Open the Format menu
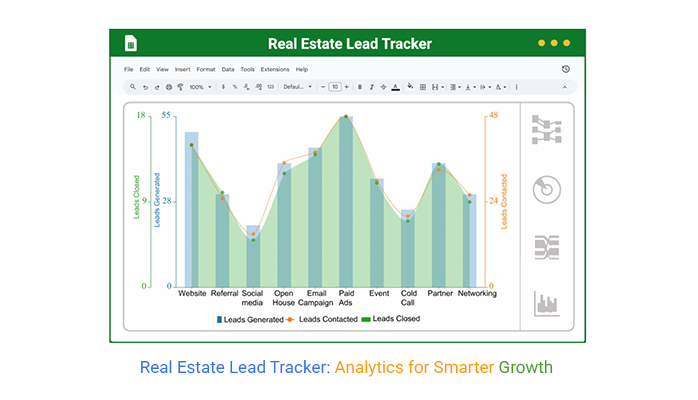Image resolution: width=698 pixels, height=400 pixels. pyautogui.click(x=205, y=69)
